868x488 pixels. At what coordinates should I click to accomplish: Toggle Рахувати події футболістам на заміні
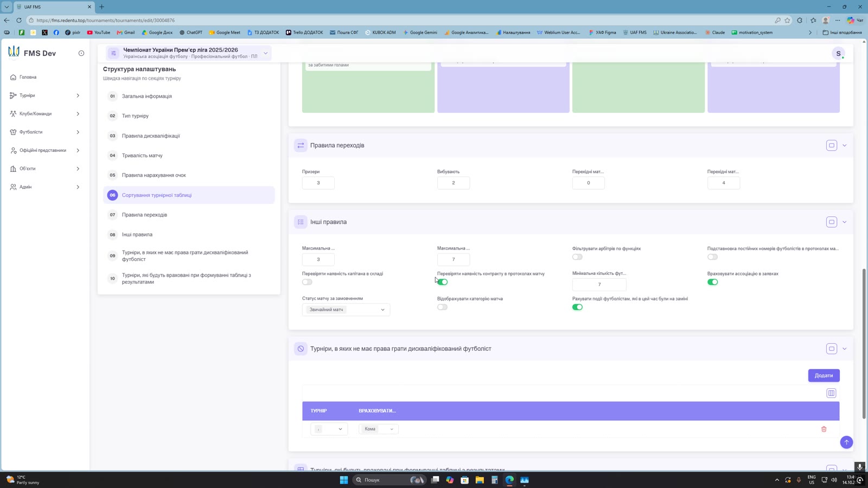577,307
